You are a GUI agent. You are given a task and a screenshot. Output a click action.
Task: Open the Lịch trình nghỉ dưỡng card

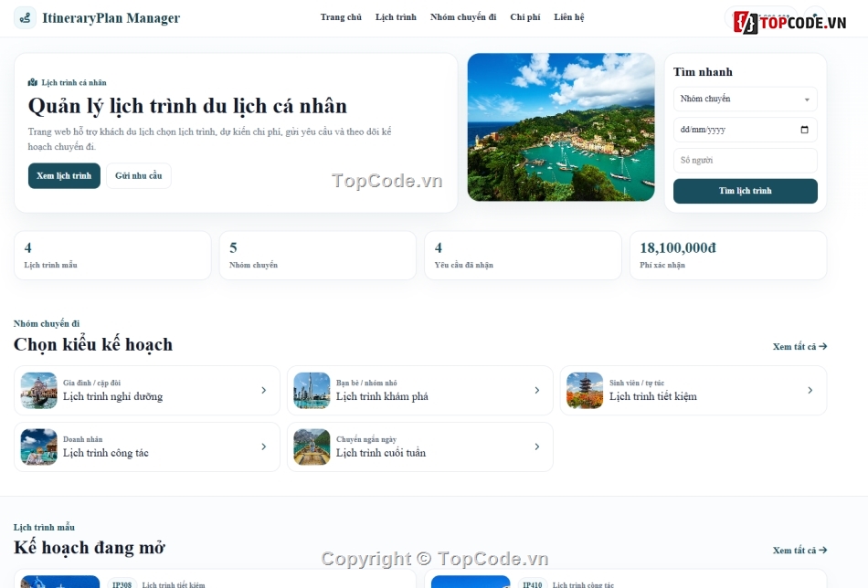click(x=147, y=391)
